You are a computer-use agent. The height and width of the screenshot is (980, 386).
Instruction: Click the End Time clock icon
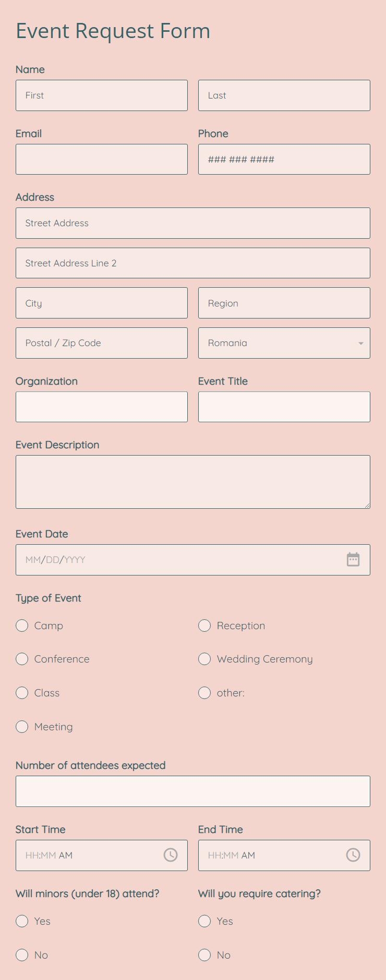[x=353, y=855]
